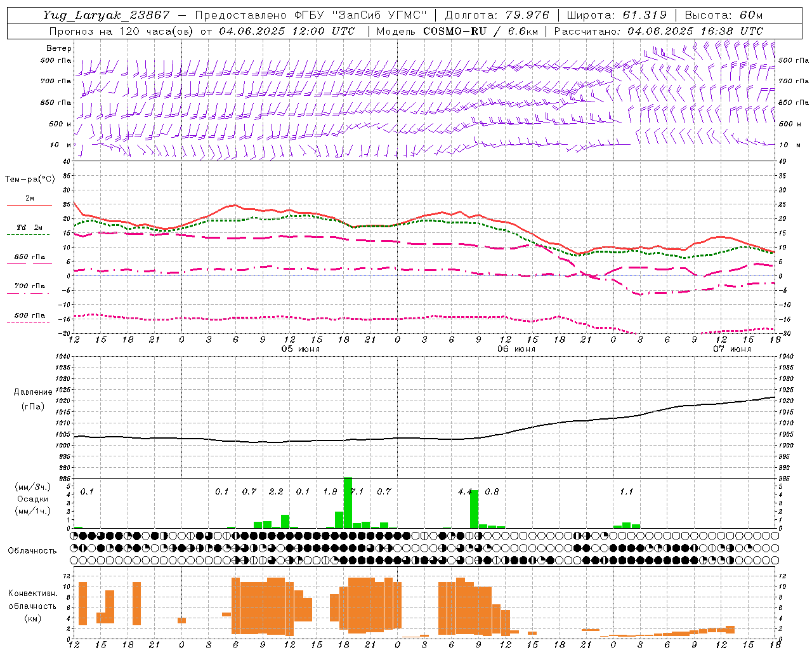Click the 06 июня date label
Screen dimensions: 812x650
(516, 349)
